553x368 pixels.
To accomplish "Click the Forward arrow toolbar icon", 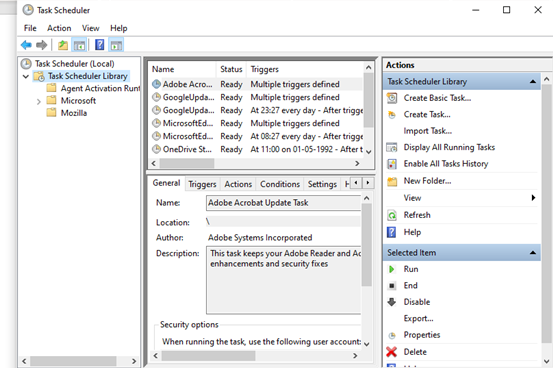I will click(42, 45).
